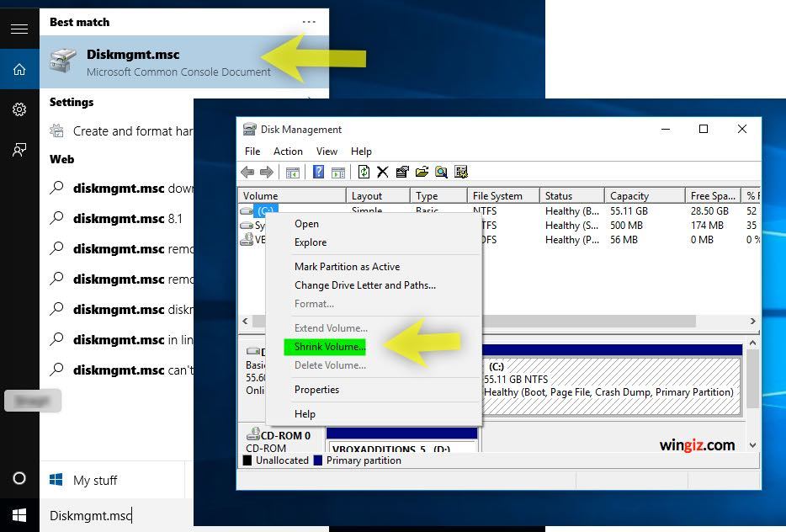Sort by the Capacity column header
Viewport: 786px width, 532px height.
tap(645, 195)
